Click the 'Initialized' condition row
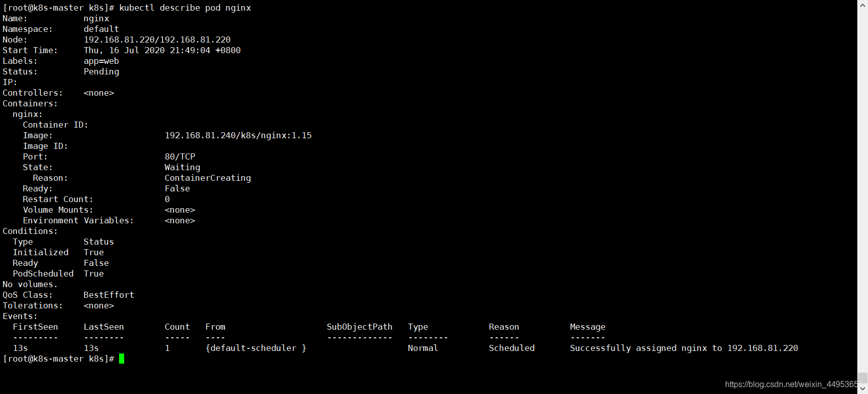868x394 pixels. tap(58, 252)
